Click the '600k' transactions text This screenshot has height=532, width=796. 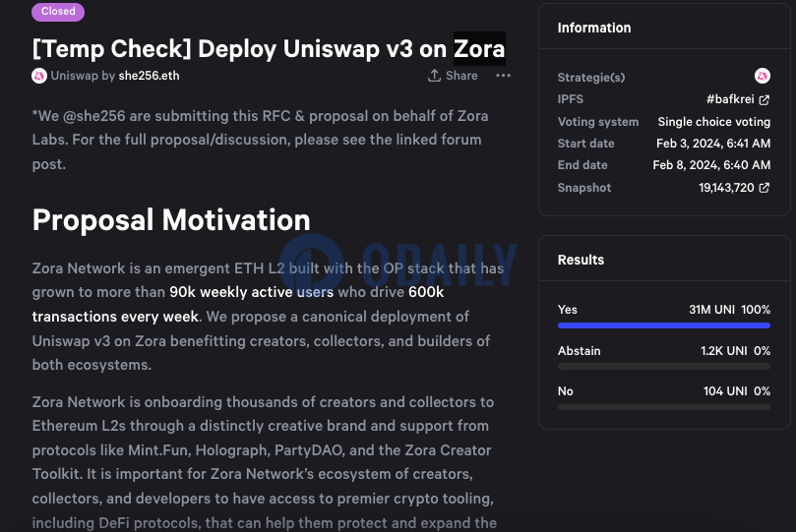click(426, 292)
